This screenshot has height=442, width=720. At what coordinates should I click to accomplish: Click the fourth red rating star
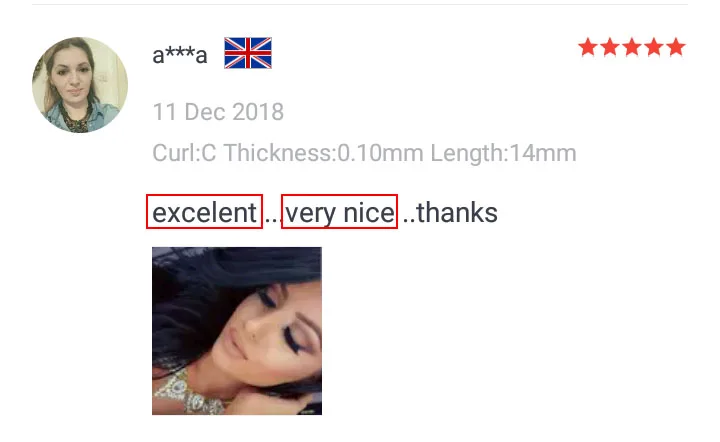[x=654, y=47]
